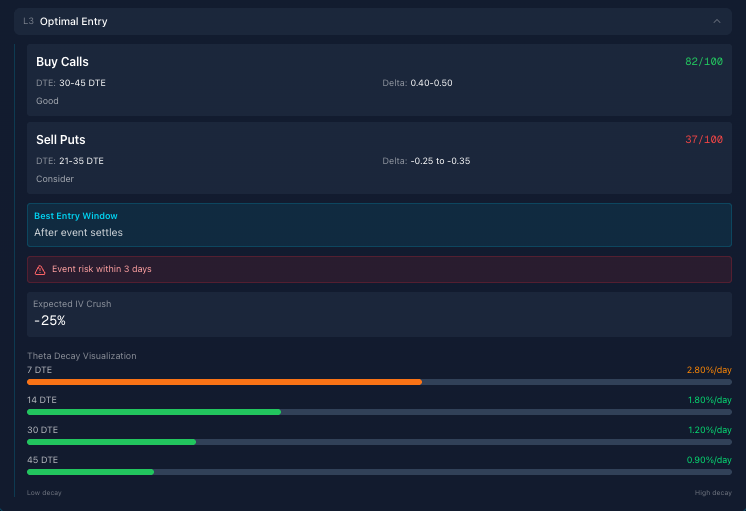Click the warning triangle icon

coord(40,270)
